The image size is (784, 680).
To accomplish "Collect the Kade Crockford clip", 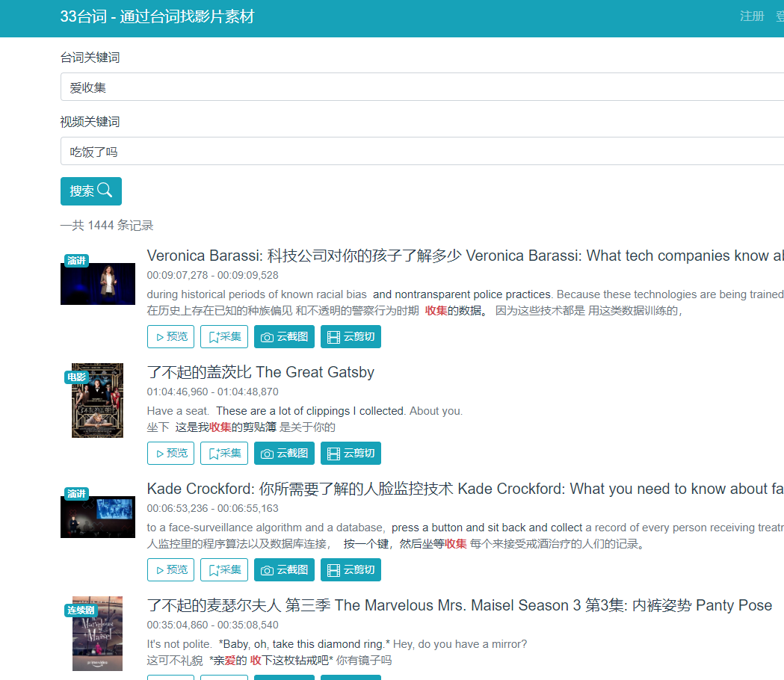I will click(223, 570).
